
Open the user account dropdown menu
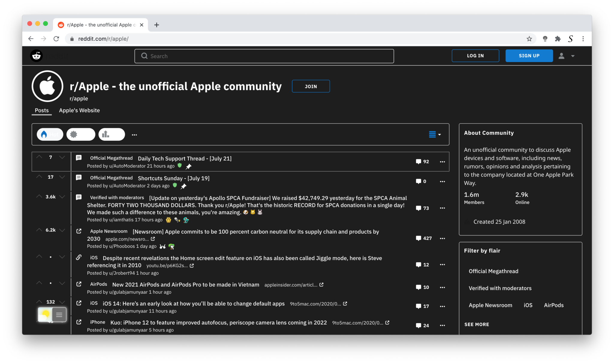(x=566, y=56)
